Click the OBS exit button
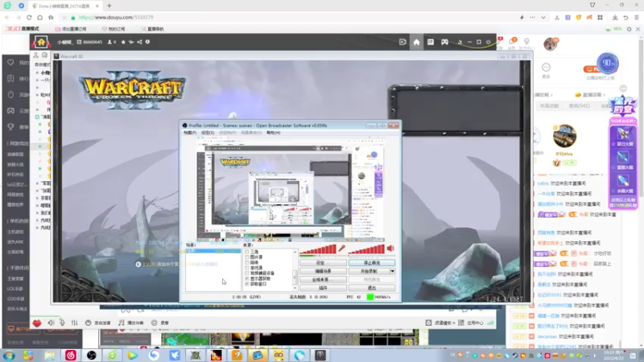Viewport: 644px width, 362px height. (x=372, y=288)
